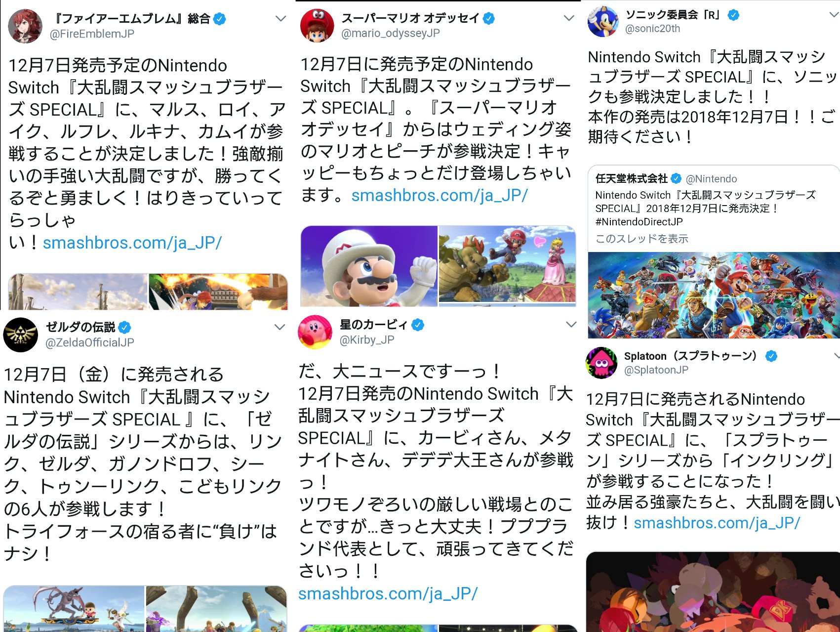Click verified badge beside 星のカービィ
This screenshot has width=840, height=632.
(x=418, y=325)
